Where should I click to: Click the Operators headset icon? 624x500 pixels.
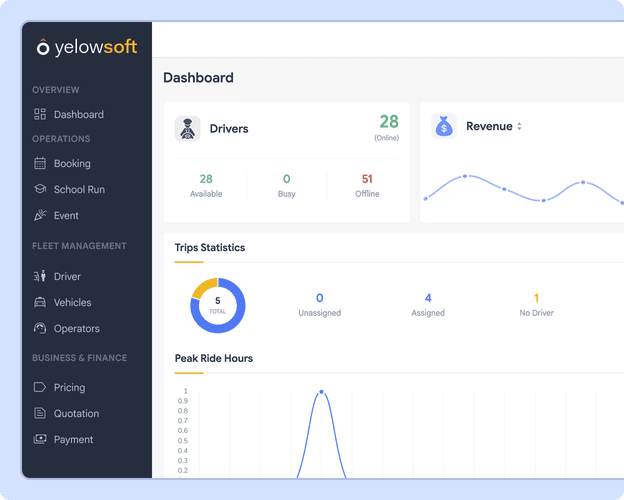pyautogui.click(x=40, y=328)
